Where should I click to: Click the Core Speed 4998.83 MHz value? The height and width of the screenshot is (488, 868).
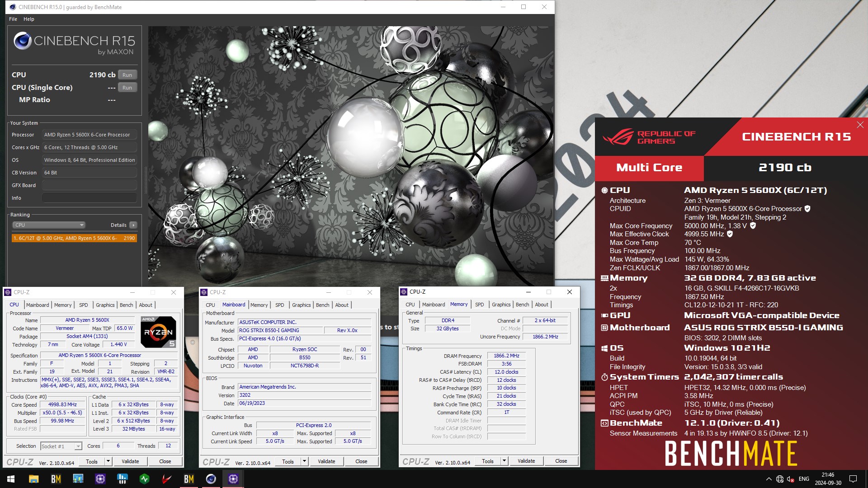click(62, 405)
